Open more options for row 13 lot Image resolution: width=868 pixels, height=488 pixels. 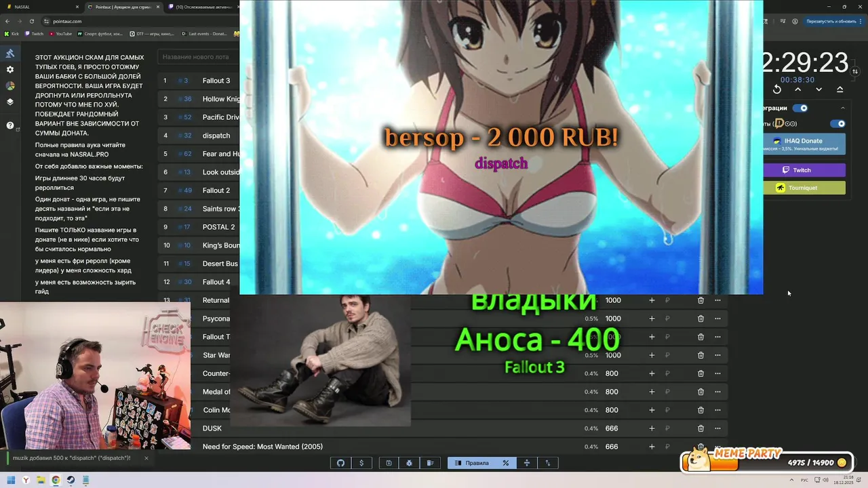(717, 300)
